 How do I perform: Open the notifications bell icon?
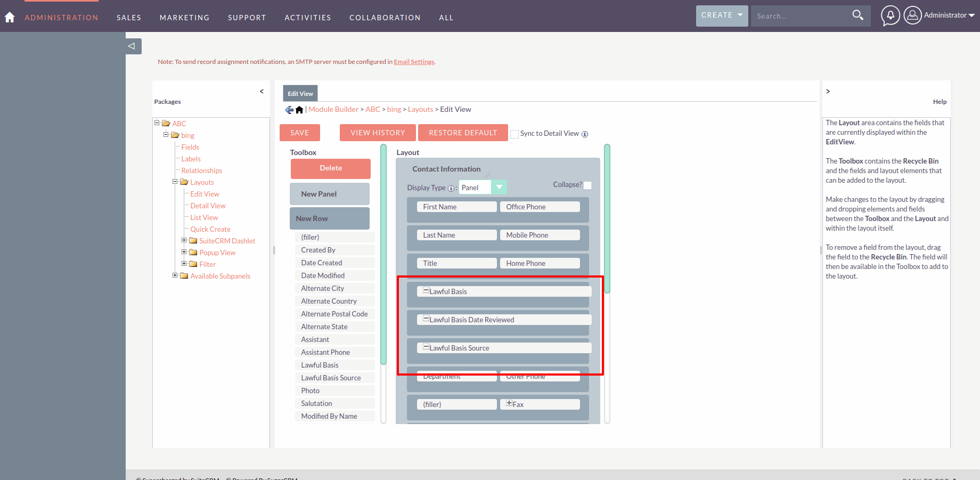click(x=890, y=15)
